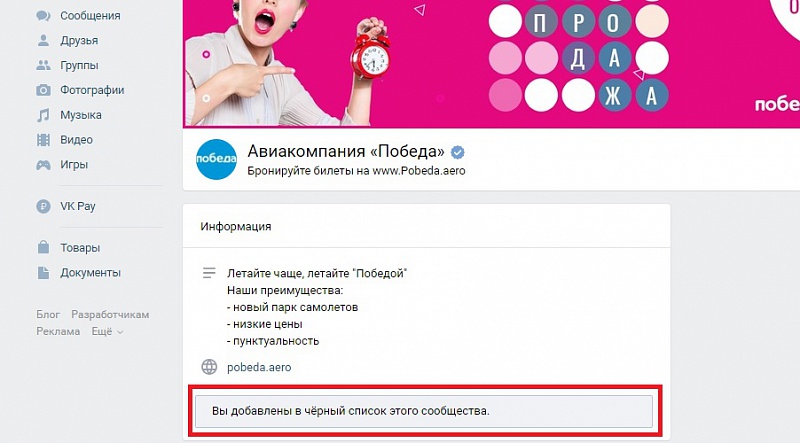The image size is (800, 443).
Task: Click the round Победа community avatar
Action: pos(216,159)
